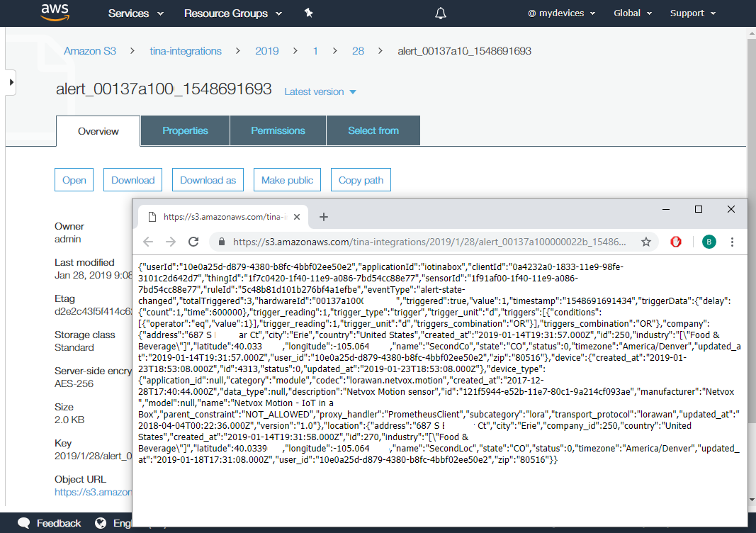Open tina-integrations bucket breadcrumb
Image resolution: width=756 pixels, height=533 pixels.
point(186,51)
